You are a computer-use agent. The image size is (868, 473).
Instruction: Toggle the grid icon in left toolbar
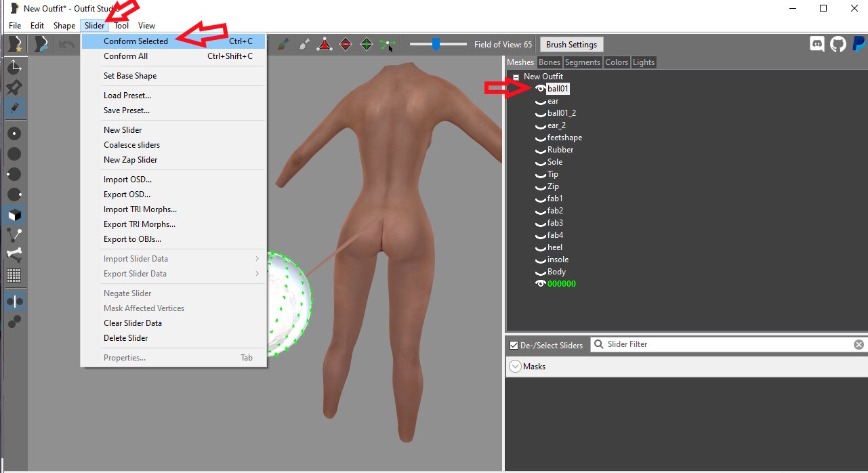[x=14, y=276]
